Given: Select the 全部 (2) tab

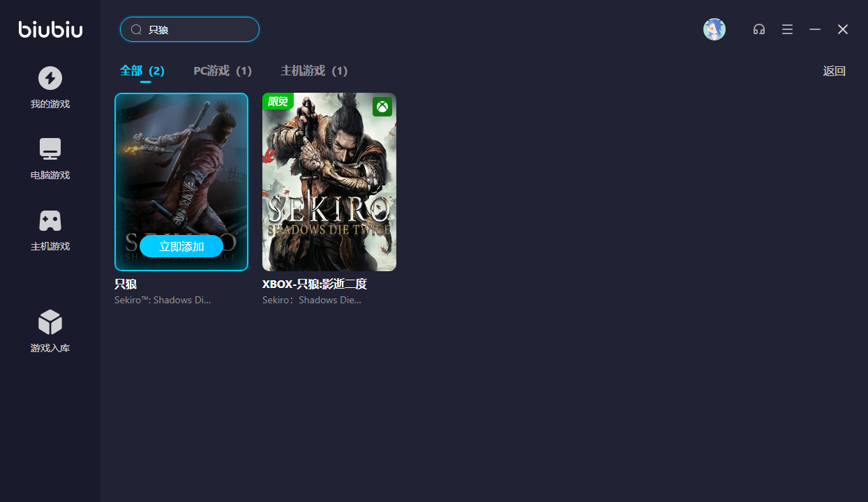Looking at the screenshot, I should tap(142, 71).
